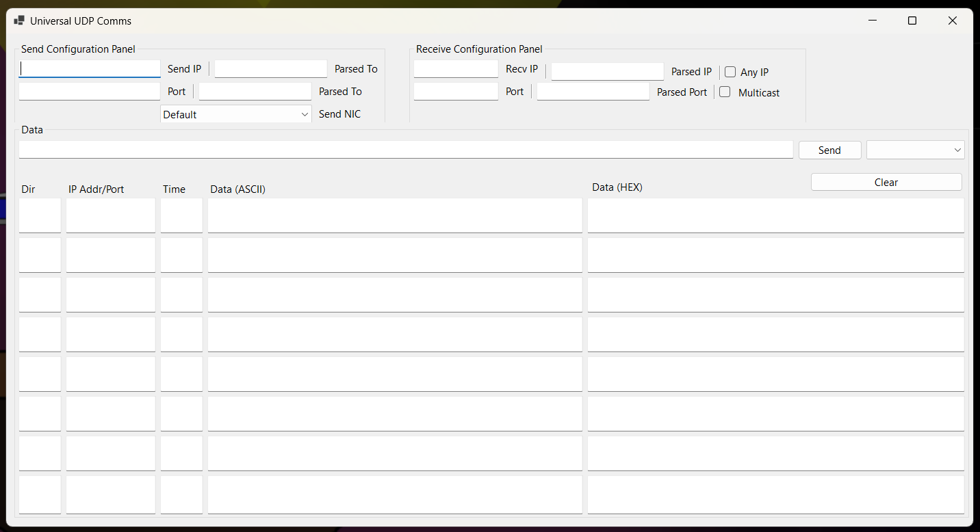Click the Send Port input field
The image size is (980, 532).
pyautogui.click(x=90, y=92)
